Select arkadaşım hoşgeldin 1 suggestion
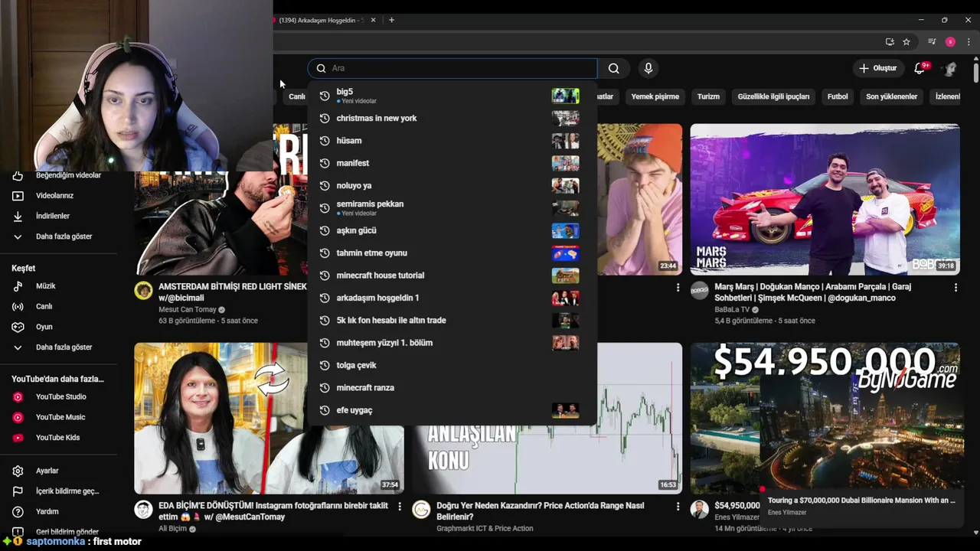The width and height of the screenshot is (980, 551). tap(452, 298)
